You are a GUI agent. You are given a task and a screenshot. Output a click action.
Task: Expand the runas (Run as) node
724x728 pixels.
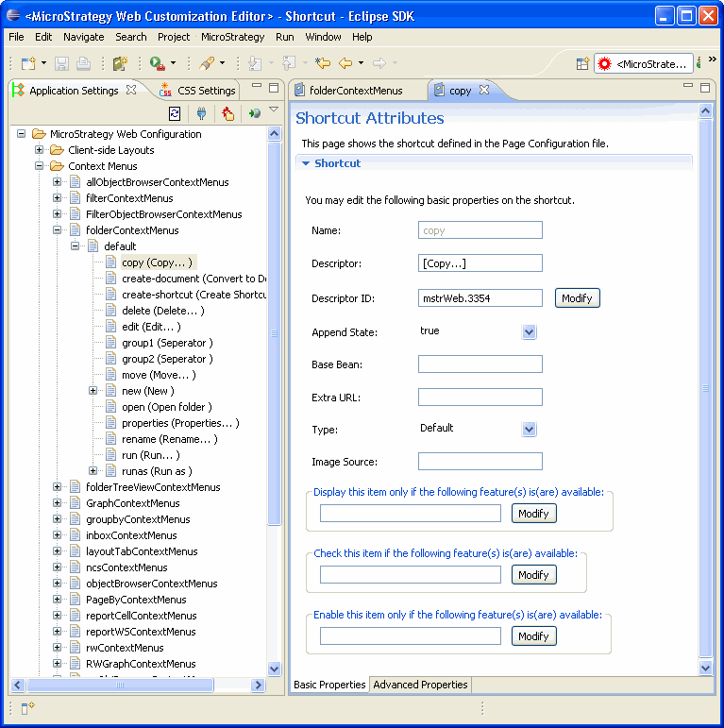coord(93,471)
